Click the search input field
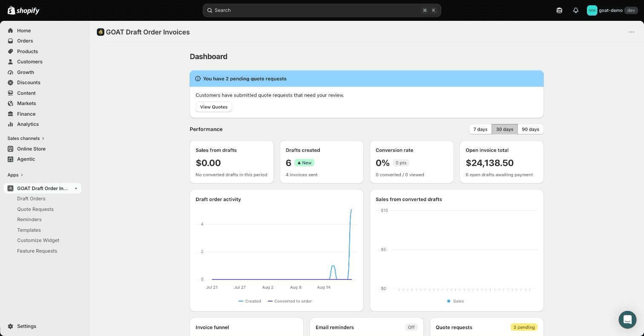The image size is (644, 336). 322,10
